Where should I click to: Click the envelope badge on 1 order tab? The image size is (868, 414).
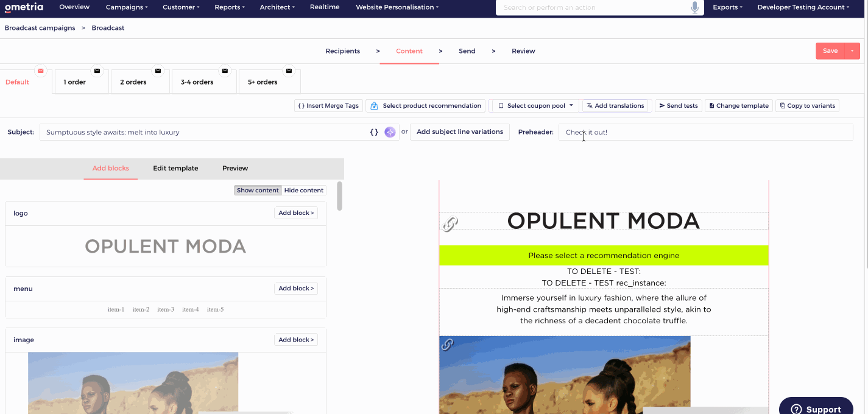click(x=96, y=71)
